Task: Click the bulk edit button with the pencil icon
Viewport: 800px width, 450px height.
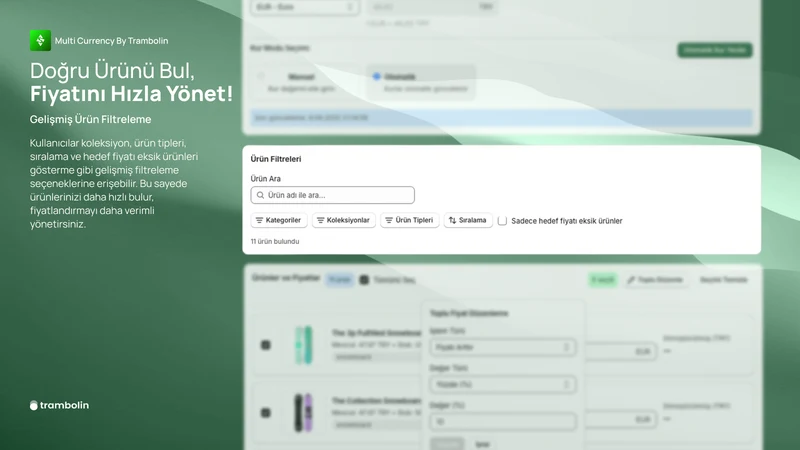Action: [x=655, y=280]
